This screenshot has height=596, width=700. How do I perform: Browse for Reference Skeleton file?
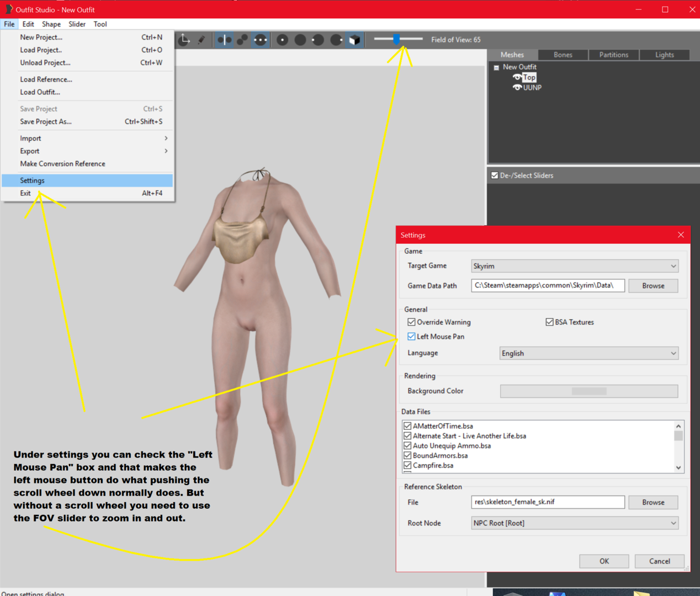pyautogui.click(x=653, y=502)
